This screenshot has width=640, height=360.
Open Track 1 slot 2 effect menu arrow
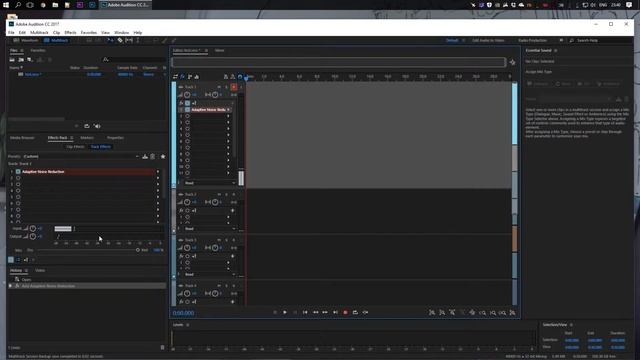coord(228,116)
